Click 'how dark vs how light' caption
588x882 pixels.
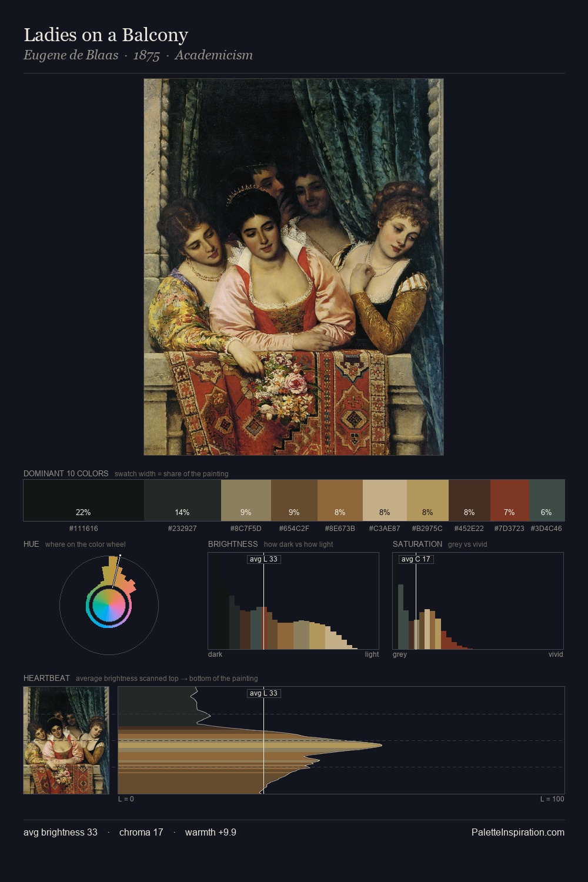pos(298,544)
